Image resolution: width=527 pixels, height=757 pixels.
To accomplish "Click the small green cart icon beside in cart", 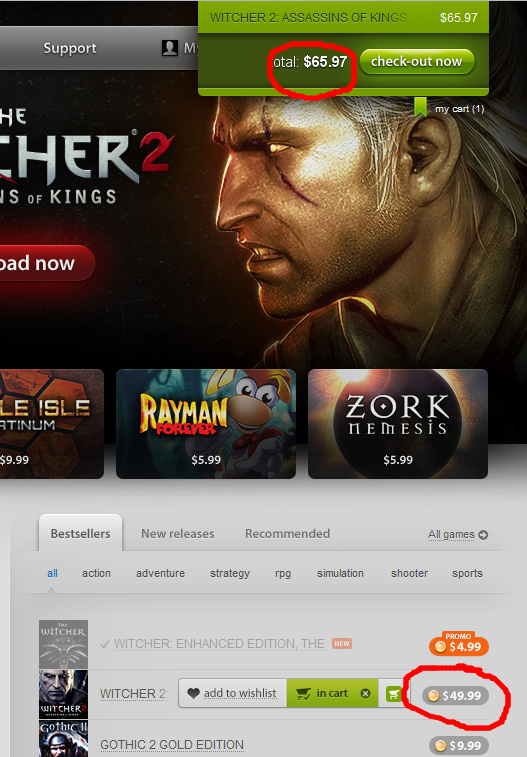I will click(393, 694).
